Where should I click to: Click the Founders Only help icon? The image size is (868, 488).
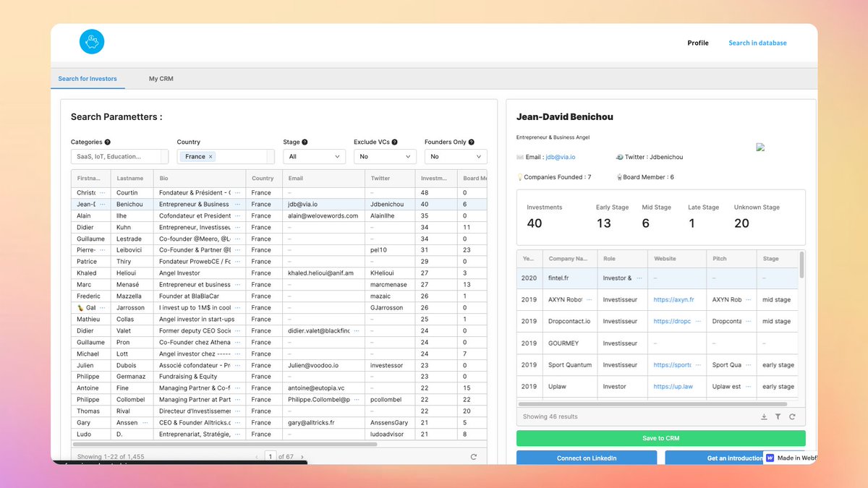coord(472,142)
